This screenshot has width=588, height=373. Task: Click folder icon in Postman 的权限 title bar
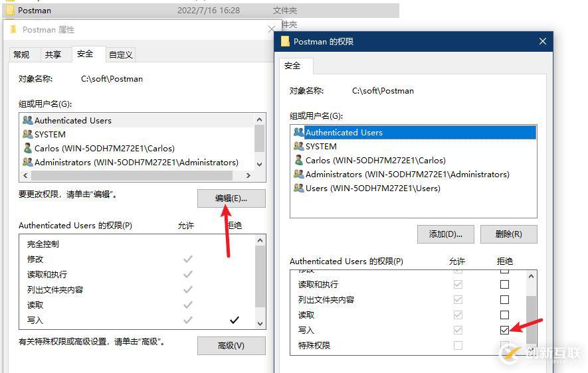tap(286, 41)
